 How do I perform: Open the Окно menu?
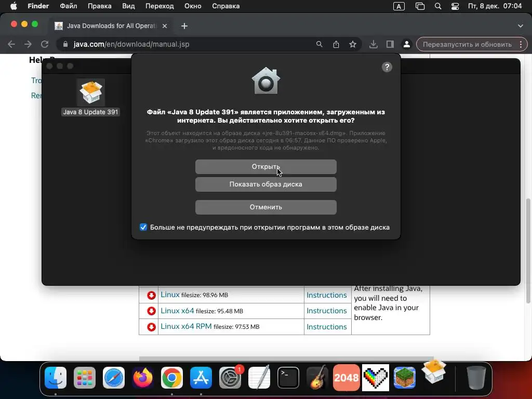[x=193, y=6]
